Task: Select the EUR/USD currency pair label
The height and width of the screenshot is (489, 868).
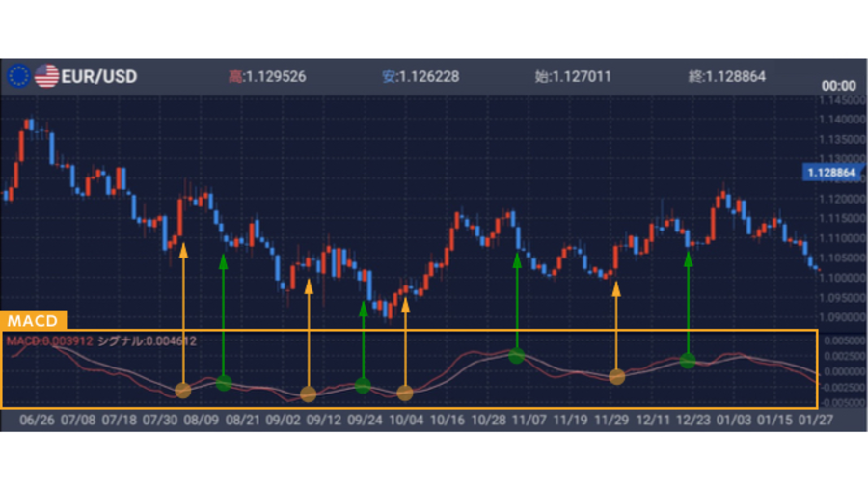Action: click(x=98, y=76)
